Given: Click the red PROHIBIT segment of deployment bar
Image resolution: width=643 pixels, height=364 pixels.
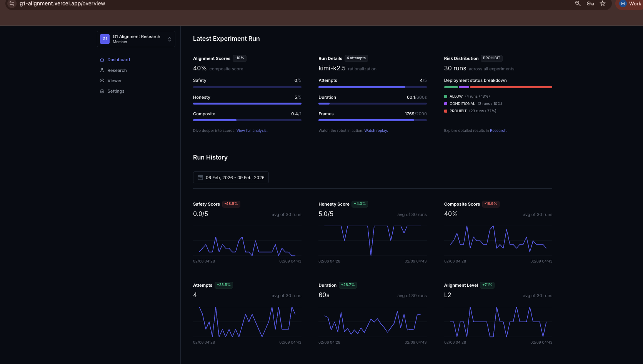Looking at the screenshot, I should click(511, 87).
